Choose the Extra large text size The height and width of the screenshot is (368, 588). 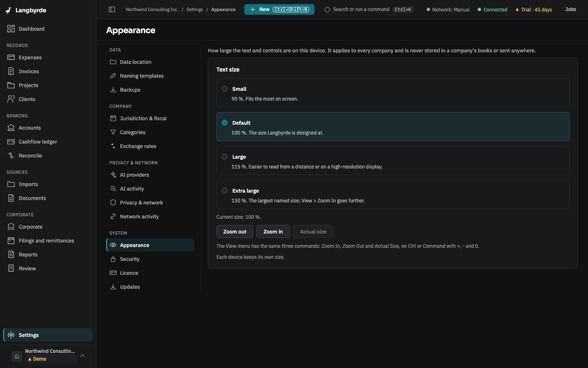pyautogui.click(x=393, y=195)
